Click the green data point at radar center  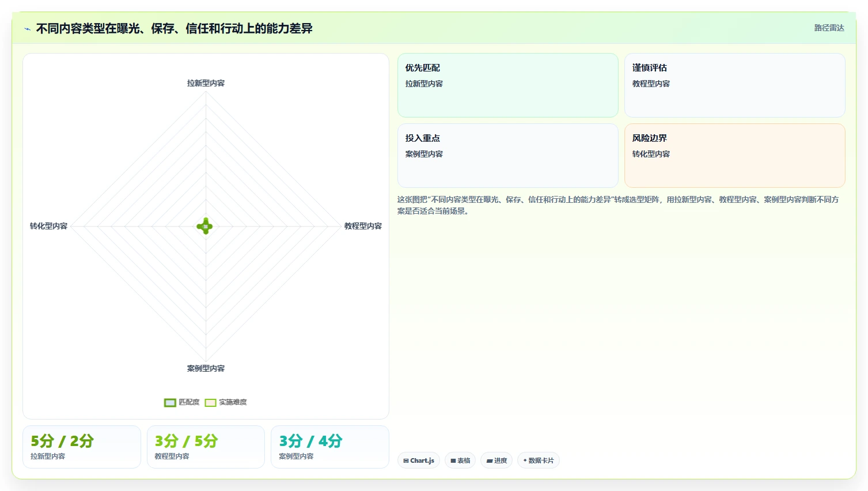coord(205,226)
